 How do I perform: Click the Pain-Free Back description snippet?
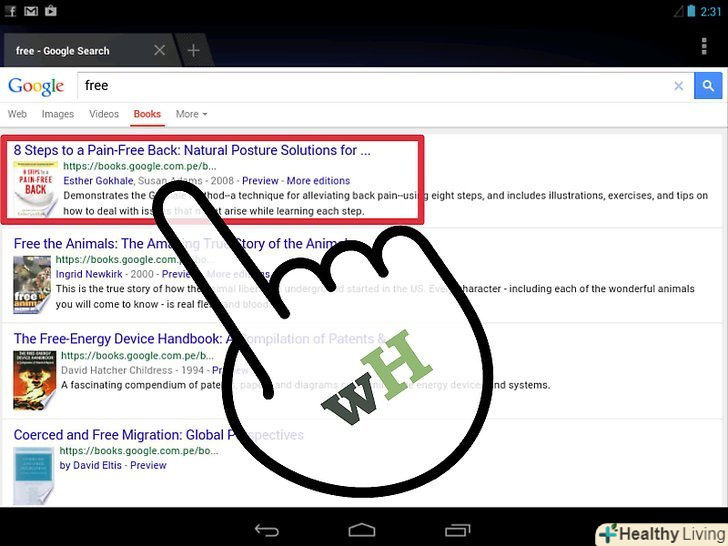tap(385, 203)
